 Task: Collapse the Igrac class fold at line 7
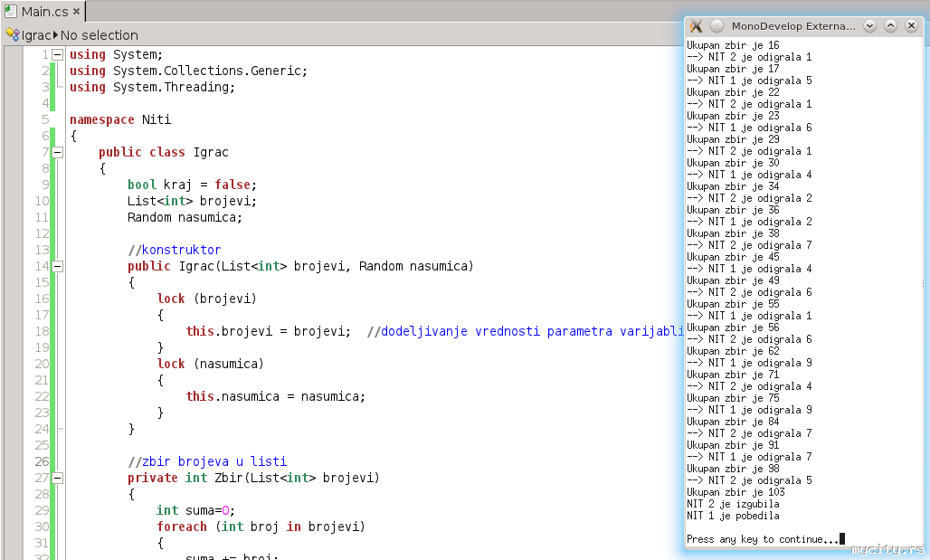pyautogui.click(x=58, y=153)
